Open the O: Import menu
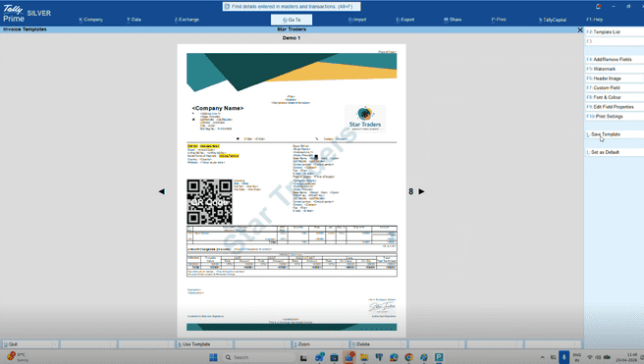Image resolution: width=644 pixels, height=364 pixels. (x=357, y=20)
